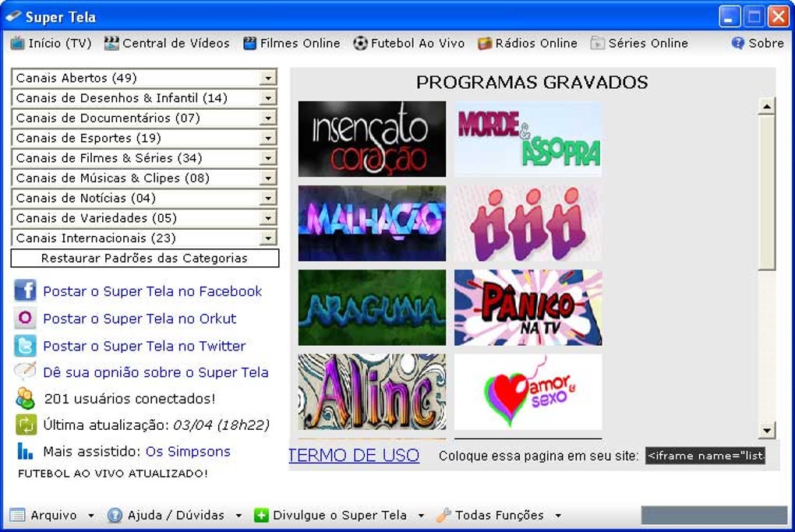Viewport: 795px width, 532px height.
Task: Open Canais de Desenhos & Infantil dropdown
Action: pyautogui.click(x=267, y=98)
